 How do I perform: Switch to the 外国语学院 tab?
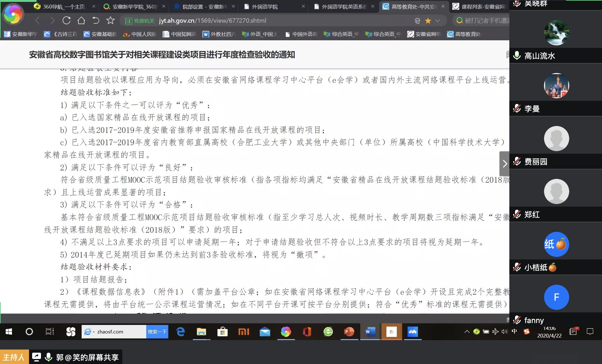265,7
